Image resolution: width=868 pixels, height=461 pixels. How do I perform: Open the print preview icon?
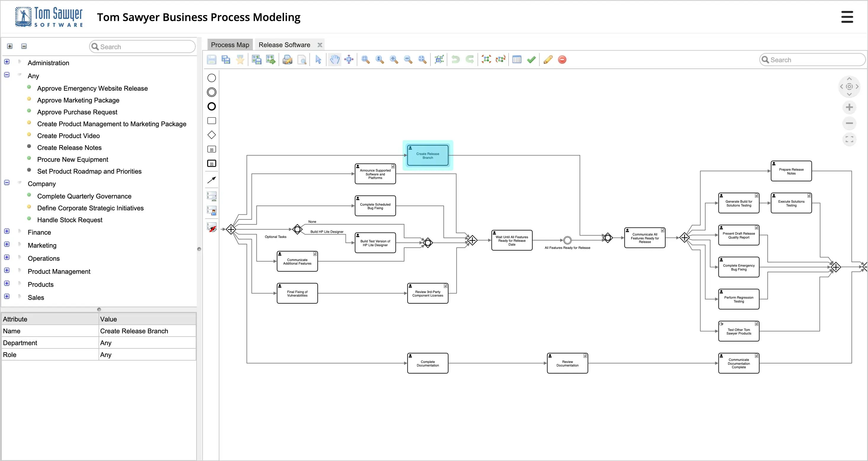click(x=302, y=60)
